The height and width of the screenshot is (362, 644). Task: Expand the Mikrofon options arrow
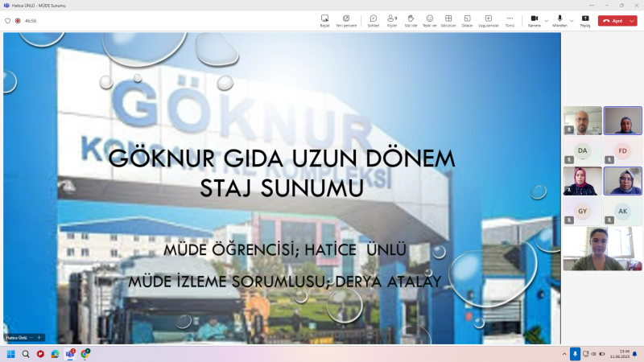click(x=572, y=21)
